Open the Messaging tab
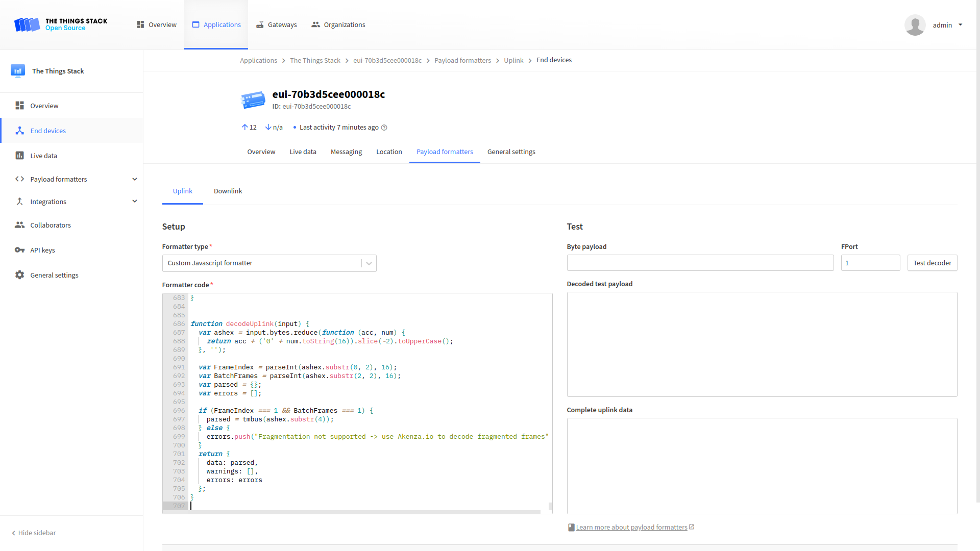The image size is (980, 551). (346, 152)
